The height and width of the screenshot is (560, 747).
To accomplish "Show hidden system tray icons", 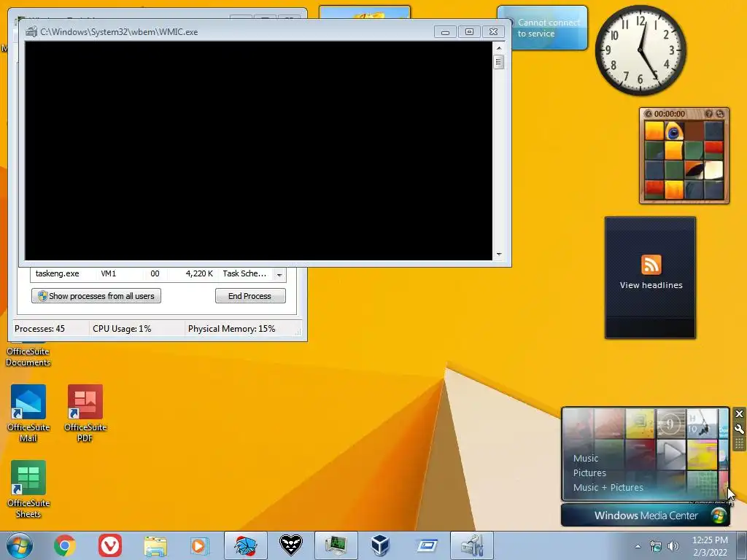I will click(x=638, y=546).
